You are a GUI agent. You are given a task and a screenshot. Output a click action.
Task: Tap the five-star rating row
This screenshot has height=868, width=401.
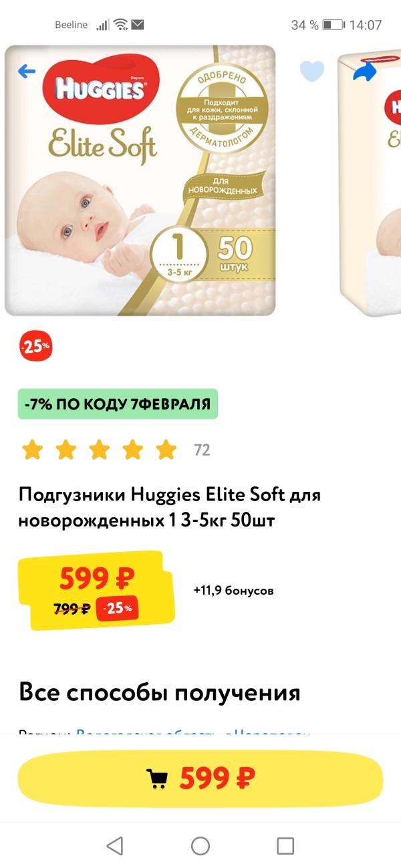[x=100, y=450]
